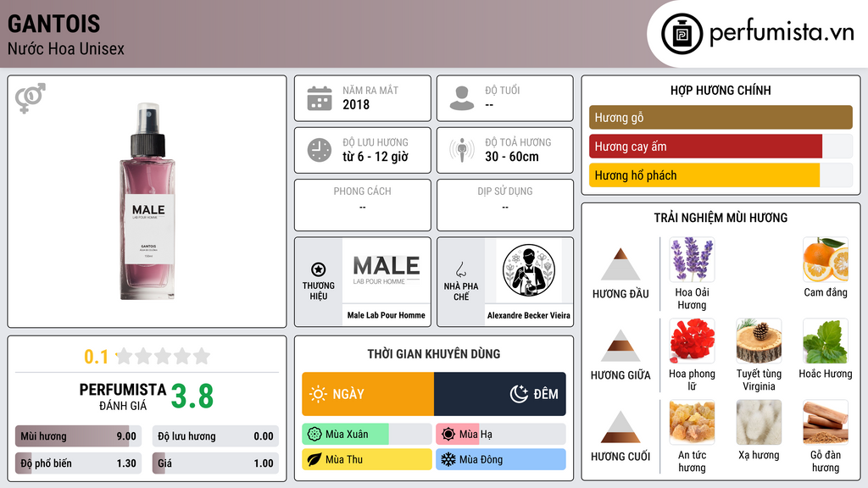
Task: Click the Giá 1.00 rating bar
Action: [x=215, y=463]
